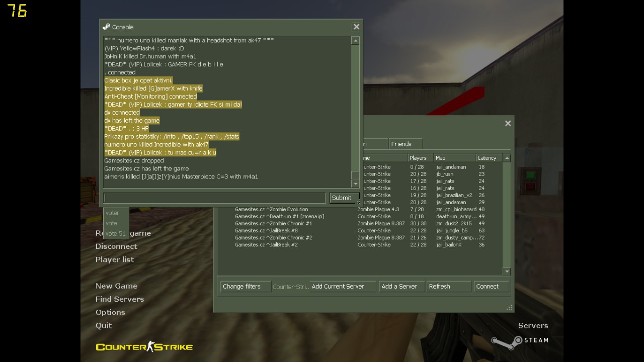Click the zm_cpl_biohazard map cell
644x362 pixels.
(x=456, y=210)
